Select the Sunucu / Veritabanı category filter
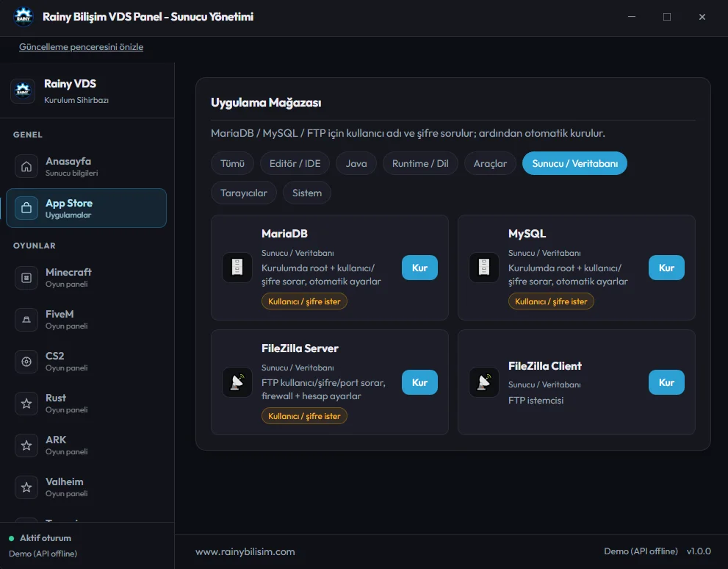728x569 pixels. tap(574, 163)
